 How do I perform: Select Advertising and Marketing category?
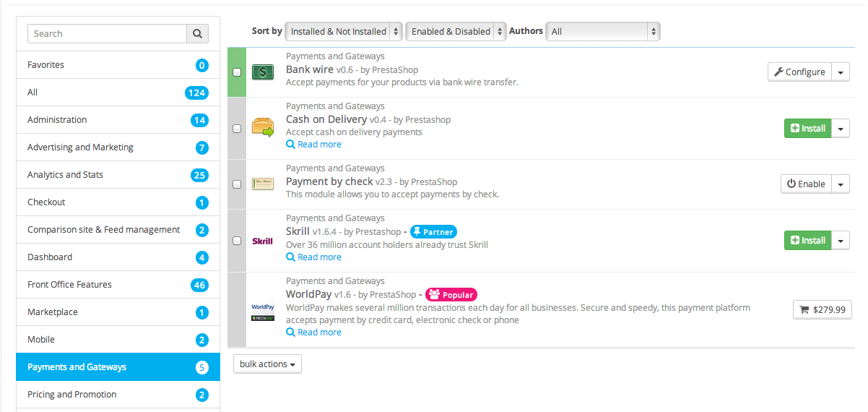tap(118, 147)
